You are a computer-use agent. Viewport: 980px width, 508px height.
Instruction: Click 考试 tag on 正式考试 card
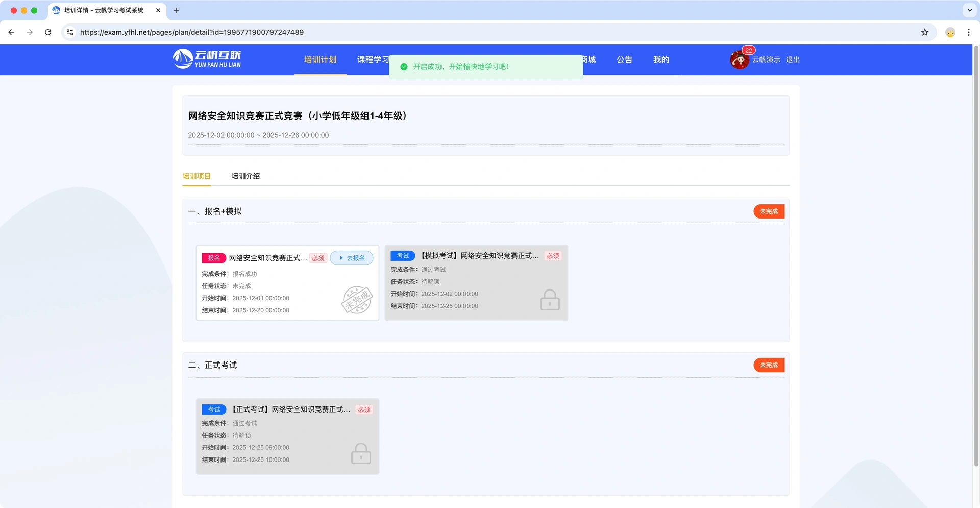pos(214,409)
